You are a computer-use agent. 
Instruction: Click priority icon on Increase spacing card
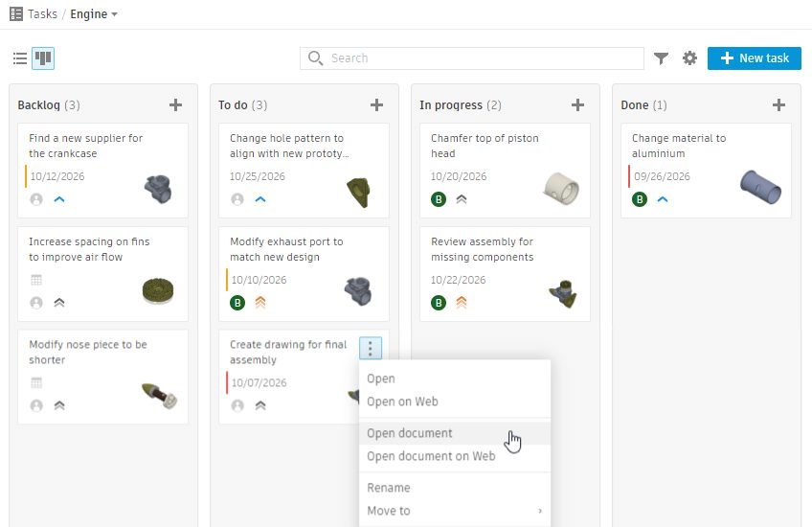pos(59,303)
